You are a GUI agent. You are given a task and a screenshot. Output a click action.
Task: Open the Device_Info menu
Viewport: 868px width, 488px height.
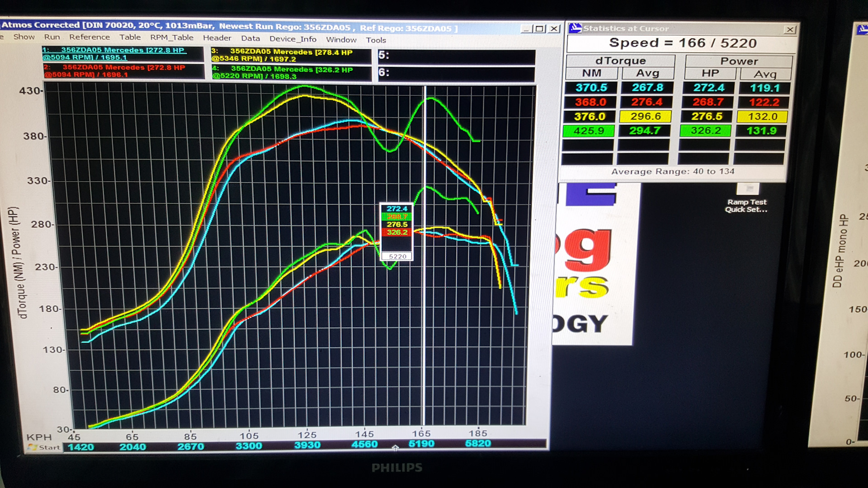click(x=293, y=39)
